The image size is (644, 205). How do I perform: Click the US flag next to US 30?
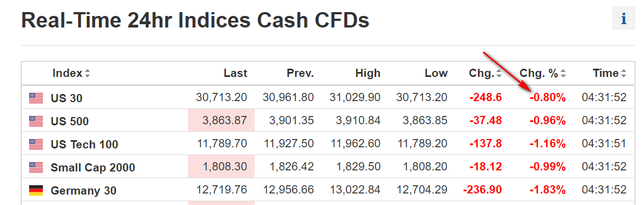point(36,98)
